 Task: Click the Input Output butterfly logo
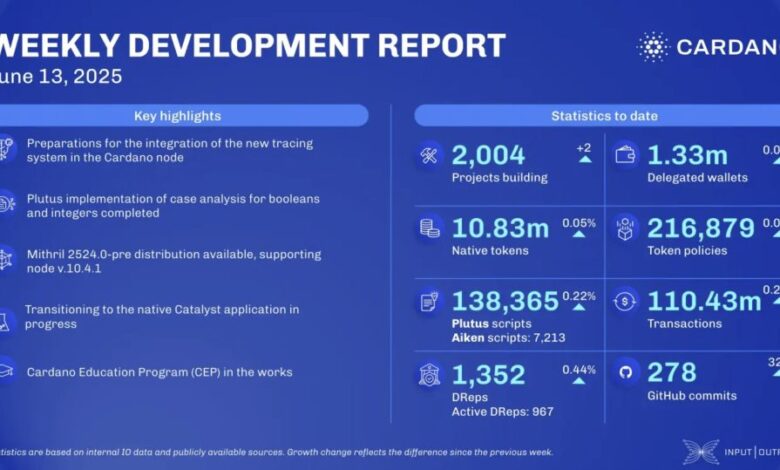pyautogui.click(x=700, y=452)
